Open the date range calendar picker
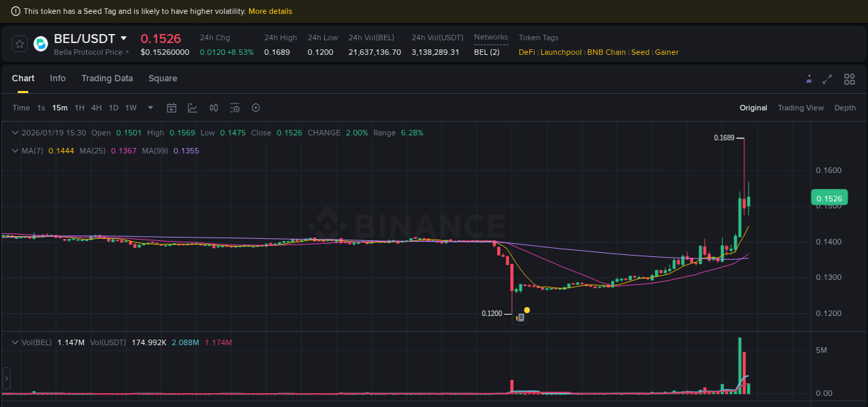Viewport: 868px width, 407px height. click(x=172, y=108)
